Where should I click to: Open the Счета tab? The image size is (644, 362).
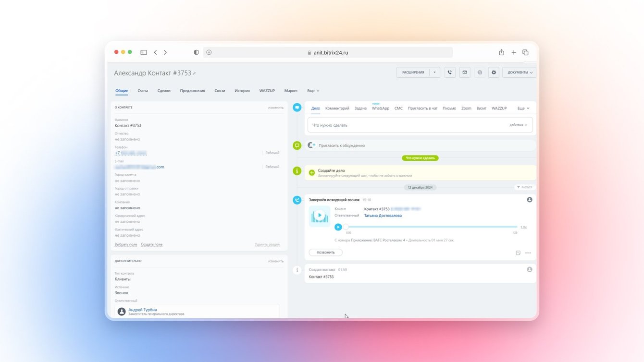143,91
